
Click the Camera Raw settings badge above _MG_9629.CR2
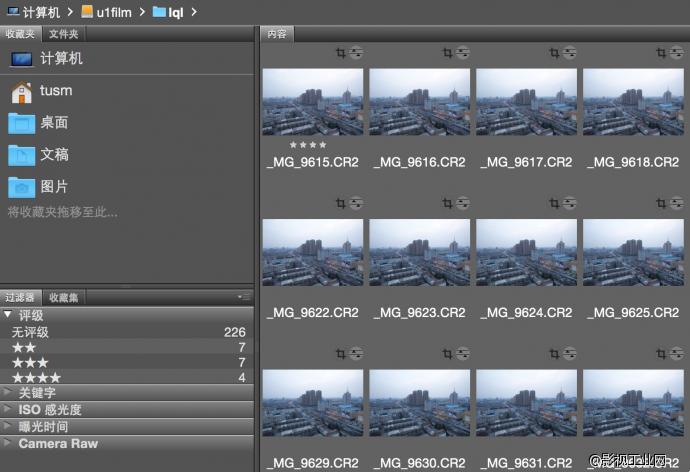click(x=356, y=354)
